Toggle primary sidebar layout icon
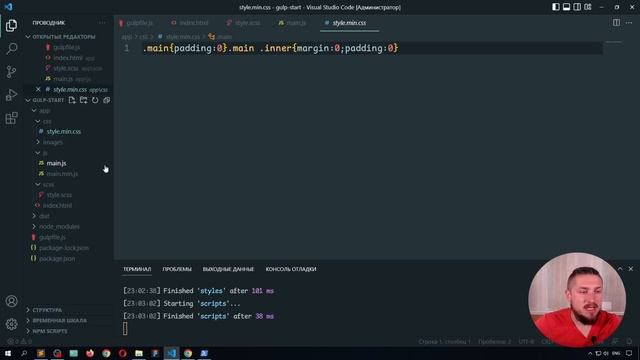This screenshot has width=640, height=360. 556,7
